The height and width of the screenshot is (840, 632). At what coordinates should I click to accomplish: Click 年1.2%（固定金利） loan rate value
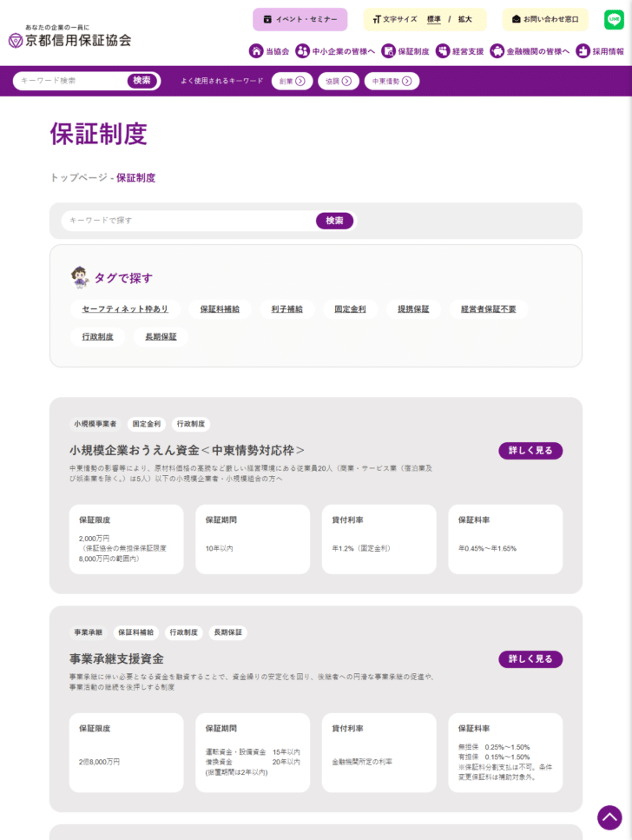click(x=361, y=549)
